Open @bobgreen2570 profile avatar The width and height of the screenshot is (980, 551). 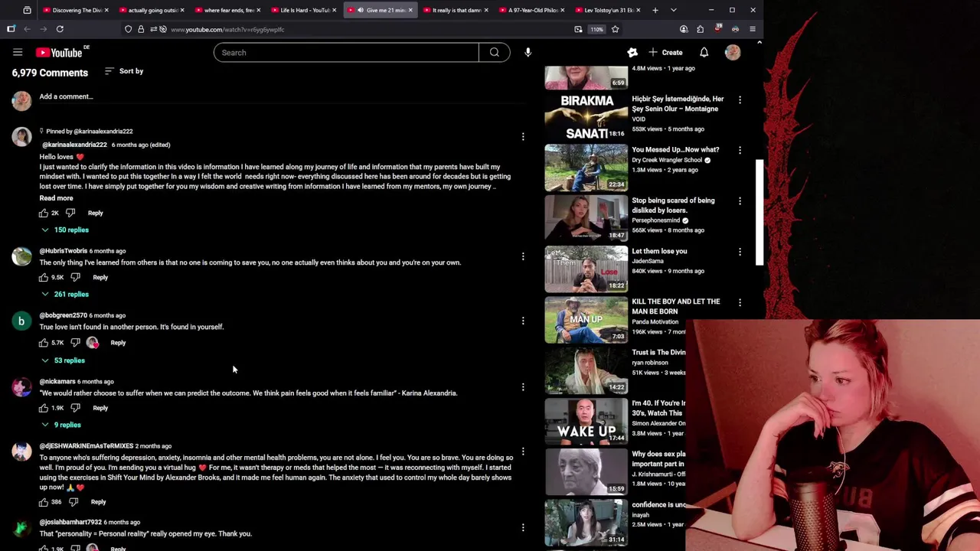point(21,321)
